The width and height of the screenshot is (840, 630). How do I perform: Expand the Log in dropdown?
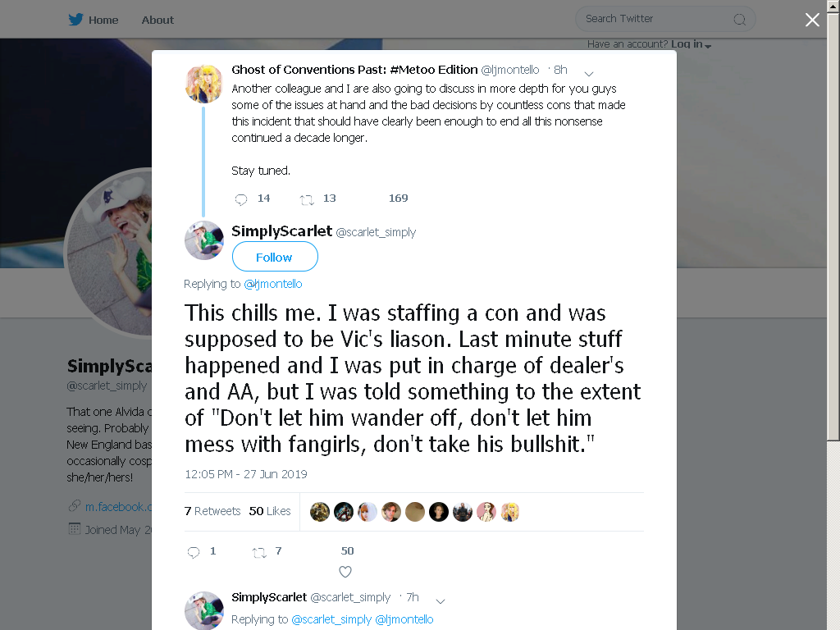pyautogui.click(x=691, y=44)
